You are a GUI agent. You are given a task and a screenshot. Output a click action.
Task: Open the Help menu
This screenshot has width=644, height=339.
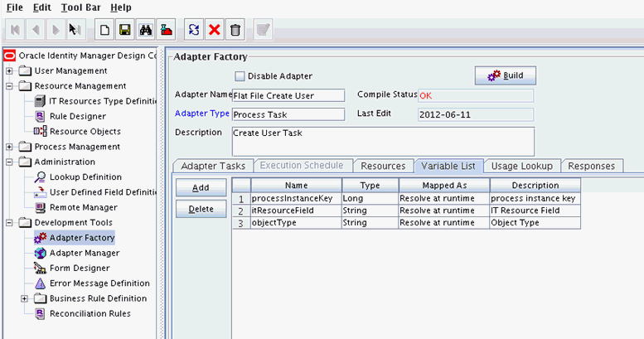click(121, 7)
